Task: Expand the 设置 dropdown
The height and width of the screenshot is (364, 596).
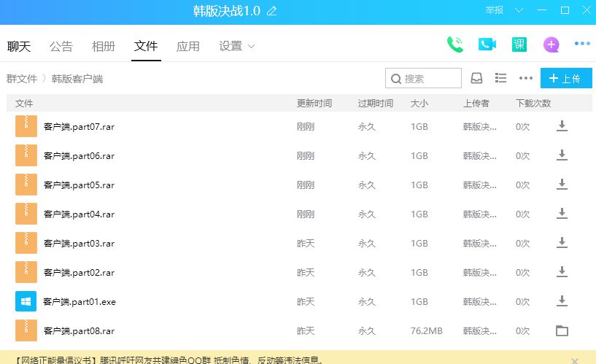Action: coord(237,46)
